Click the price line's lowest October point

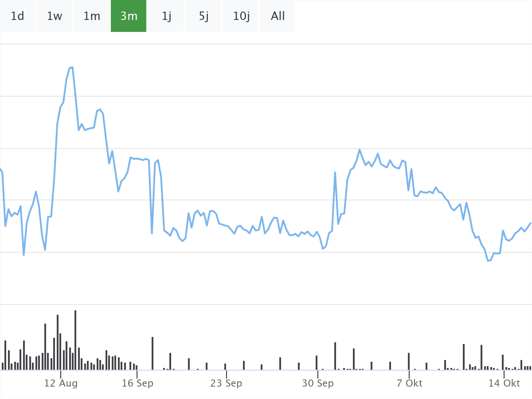coord(489,260)
